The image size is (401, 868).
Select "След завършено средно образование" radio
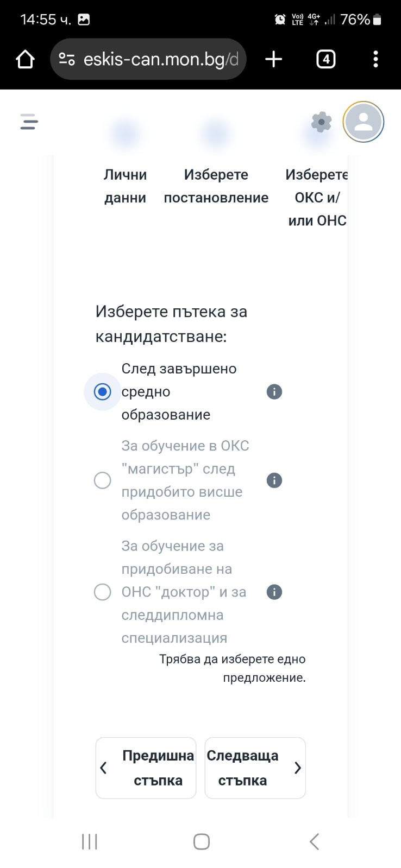click(103, 392)
